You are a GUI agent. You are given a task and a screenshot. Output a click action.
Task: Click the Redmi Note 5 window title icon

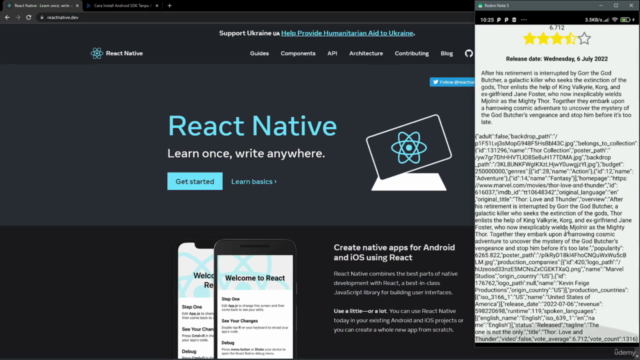tap(480, 6)
